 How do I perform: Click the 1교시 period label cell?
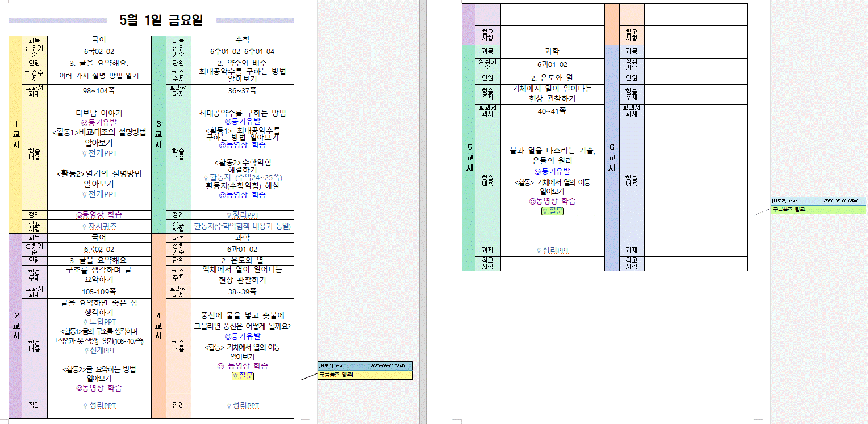pyautogui.click(x=15, y=135)
